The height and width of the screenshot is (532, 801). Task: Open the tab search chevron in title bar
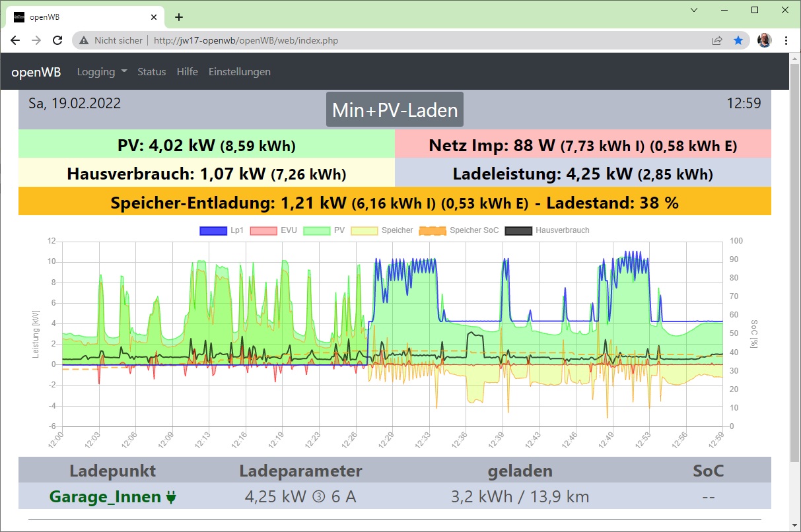tap(694, 10)
